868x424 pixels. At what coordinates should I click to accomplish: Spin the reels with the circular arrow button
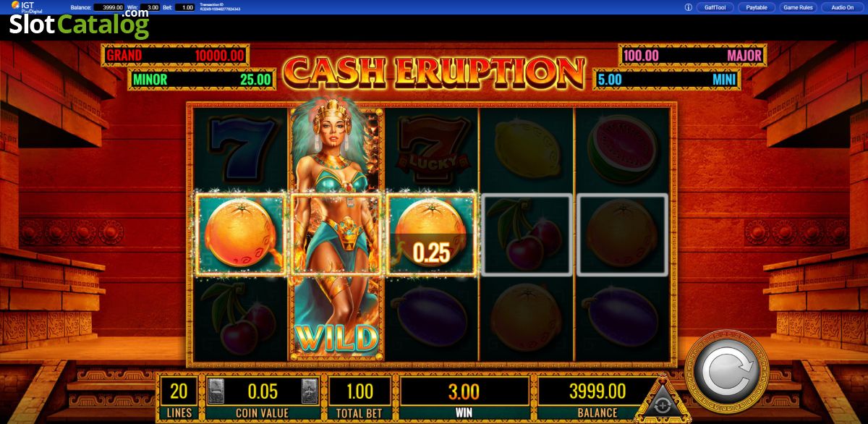tap(726, 374)
